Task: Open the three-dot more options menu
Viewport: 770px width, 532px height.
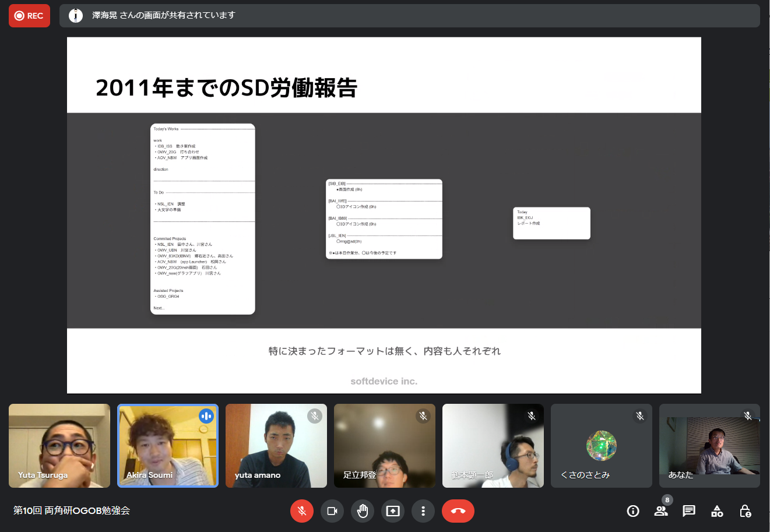Action: pyautogui.click(x=423, y=511)
